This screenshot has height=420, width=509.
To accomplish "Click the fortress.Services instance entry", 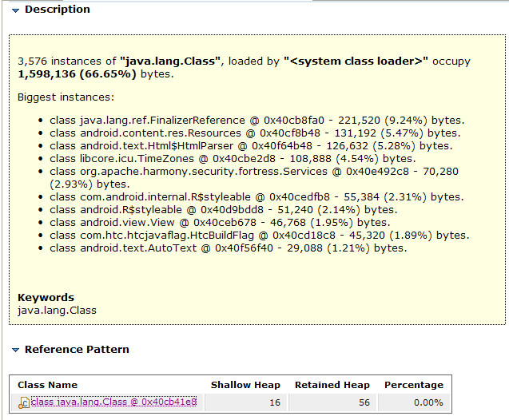I will pos(254,178).
